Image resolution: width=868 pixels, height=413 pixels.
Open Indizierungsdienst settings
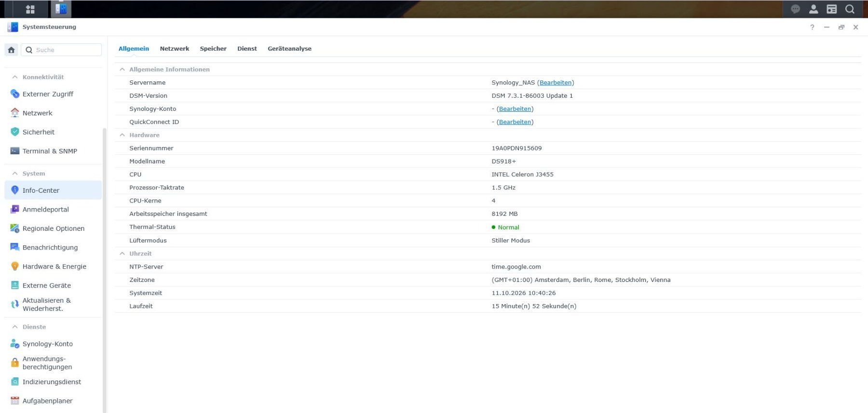(53, 382)
